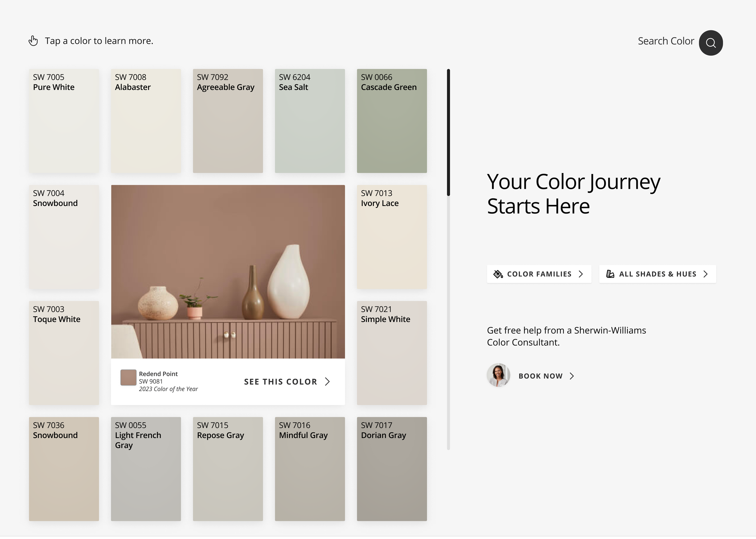Tap the Dorian Gray swatch
This screenshot has height=539, width=756.
pyautogui.click(x=391, y=469)
